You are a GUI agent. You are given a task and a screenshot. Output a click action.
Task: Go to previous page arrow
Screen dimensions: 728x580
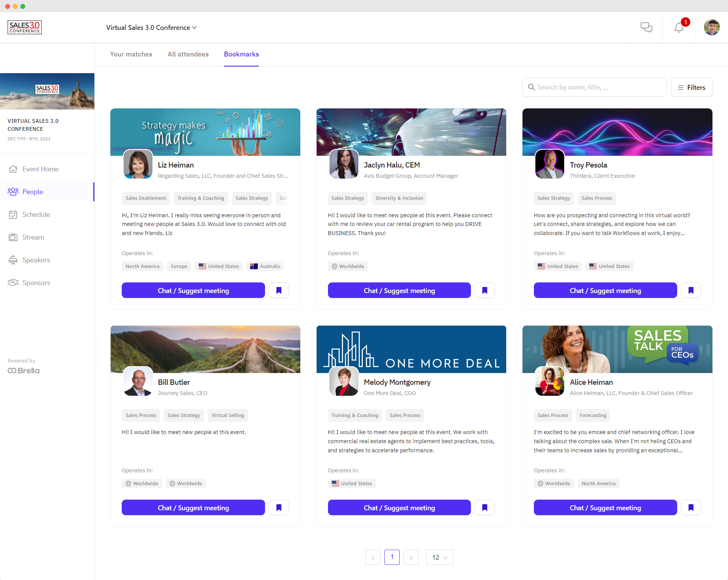coord(373,557)
